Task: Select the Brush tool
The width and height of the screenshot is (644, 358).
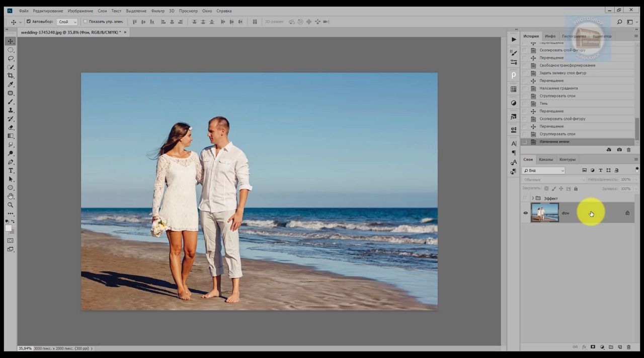Action: (11, 102)
